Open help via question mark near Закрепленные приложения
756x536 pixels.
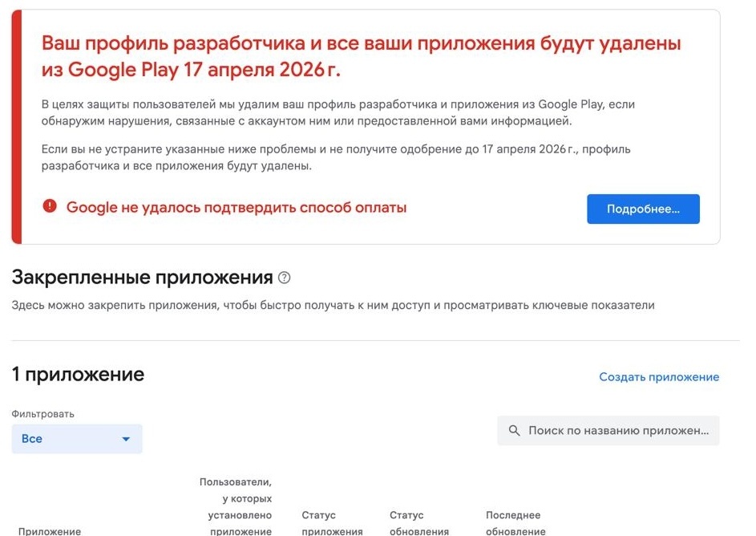(282, 276)
